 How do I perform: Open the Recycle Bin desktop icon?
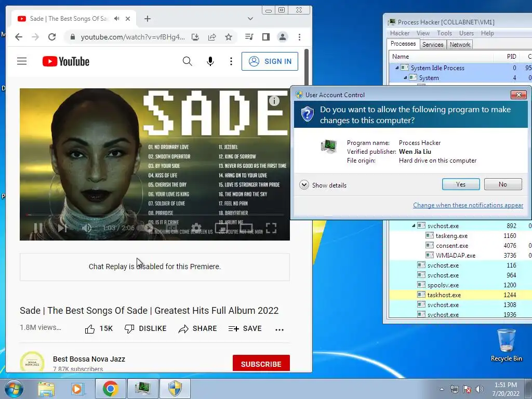(x=506, y=345)
